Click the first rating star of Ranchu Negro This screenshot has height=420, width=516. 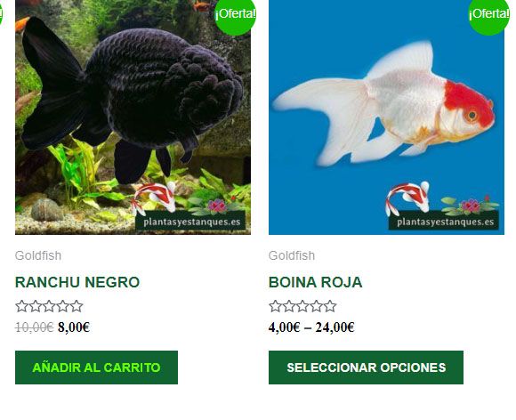click(x=21, y=306)
